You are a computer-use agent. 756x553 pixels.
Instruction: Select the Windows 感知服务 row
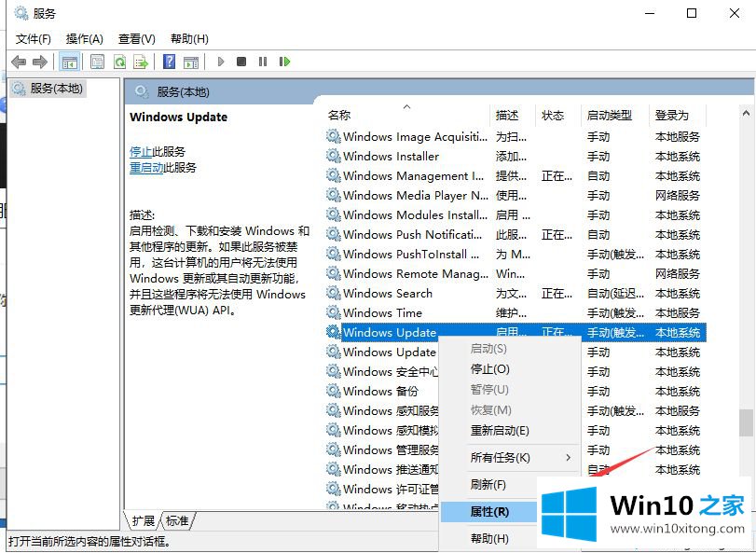[x=382, y=410]
